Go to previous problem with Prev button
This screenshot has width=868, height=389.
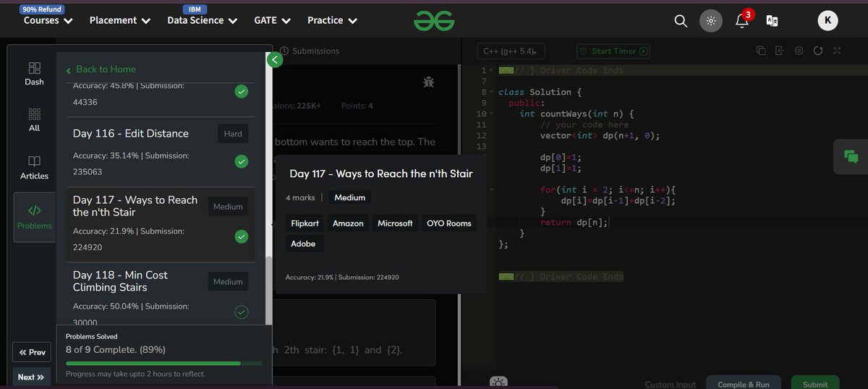point(33,352)
